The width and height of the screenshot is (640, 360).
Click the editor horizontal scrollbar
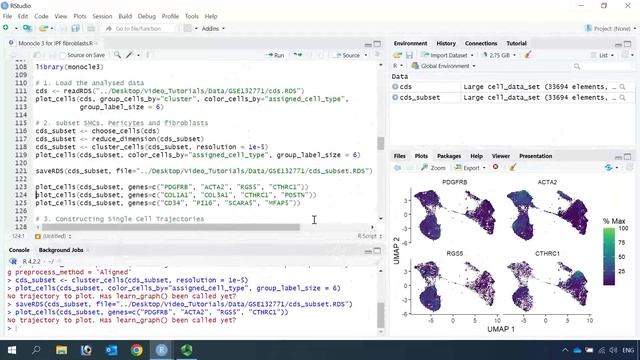(171, 227)
